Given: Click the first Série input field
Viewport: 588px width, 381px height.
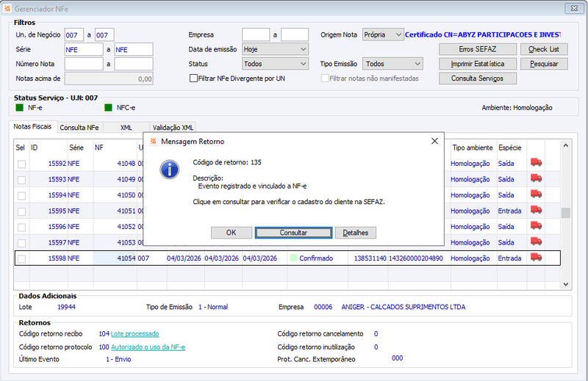Looking at the screenshot, I should click(x=84, y=49).
